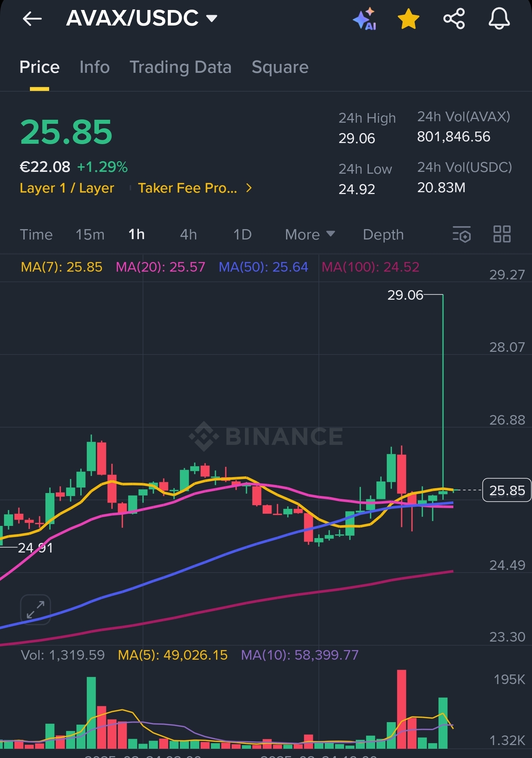Tap the MA(20): 25.57 indicator label

point(161,267)
